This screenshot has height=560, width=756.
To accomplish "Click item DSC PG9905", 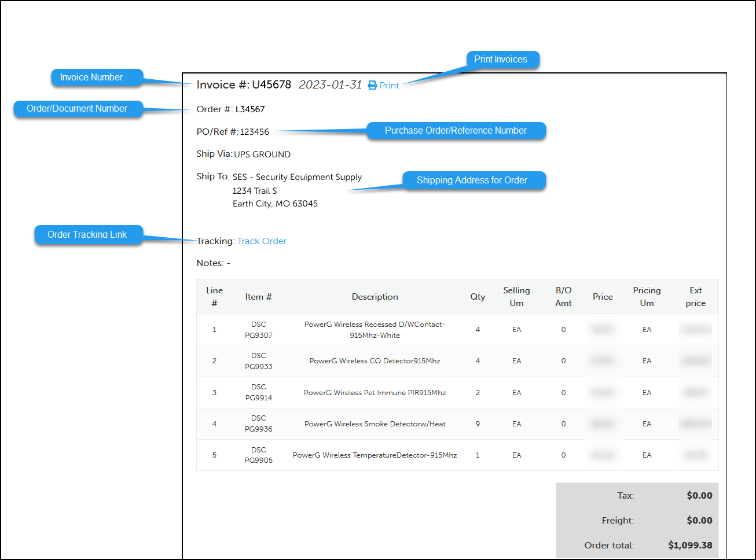I will coord(259,455).
